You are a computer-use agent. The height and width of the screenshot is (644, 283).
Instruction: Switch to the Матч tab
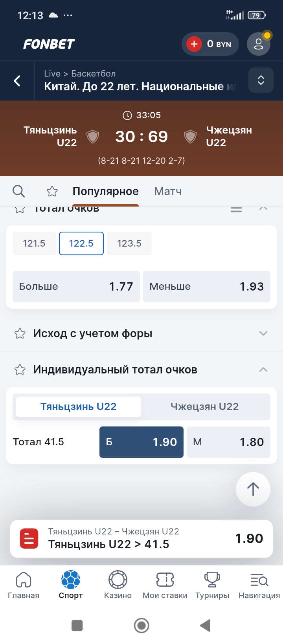click(168, 191)
